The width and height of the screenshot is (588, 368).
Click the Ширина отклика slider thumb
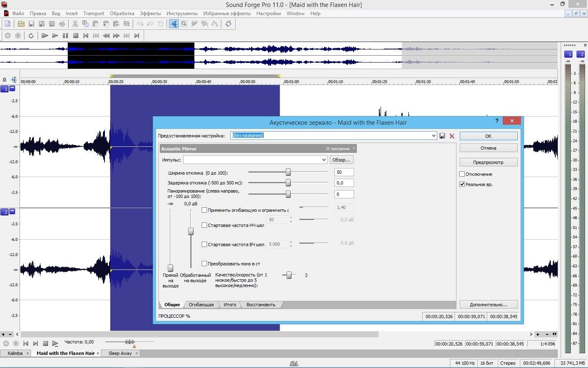point(288,172)
